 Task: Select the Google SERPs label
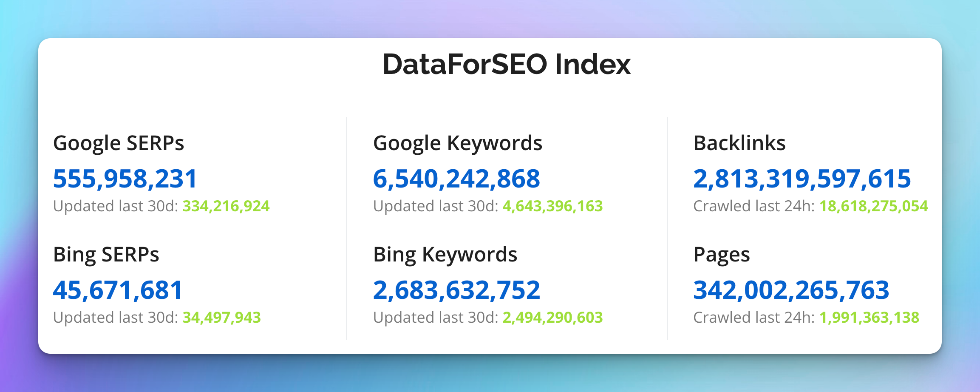tap(119, 143)
